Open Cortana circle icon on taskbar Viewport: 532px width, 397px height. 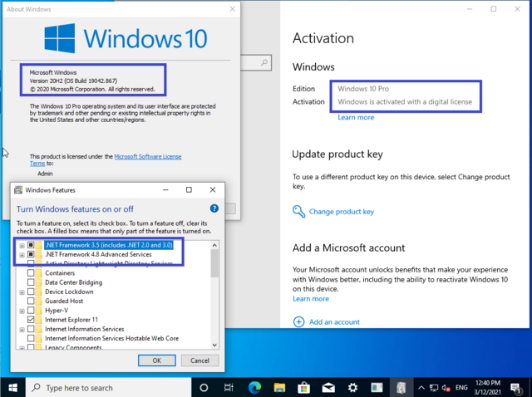coord(204,388)
